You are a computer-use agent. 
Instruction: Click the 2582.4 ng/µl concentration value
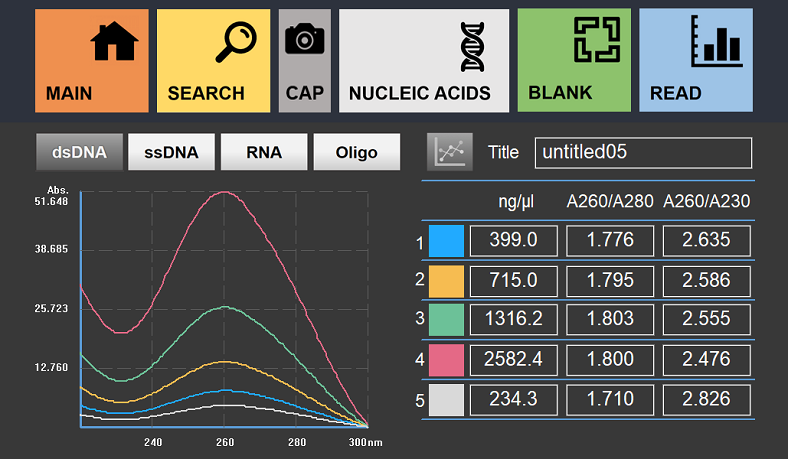pyautogui.click(x=514, y=360)
